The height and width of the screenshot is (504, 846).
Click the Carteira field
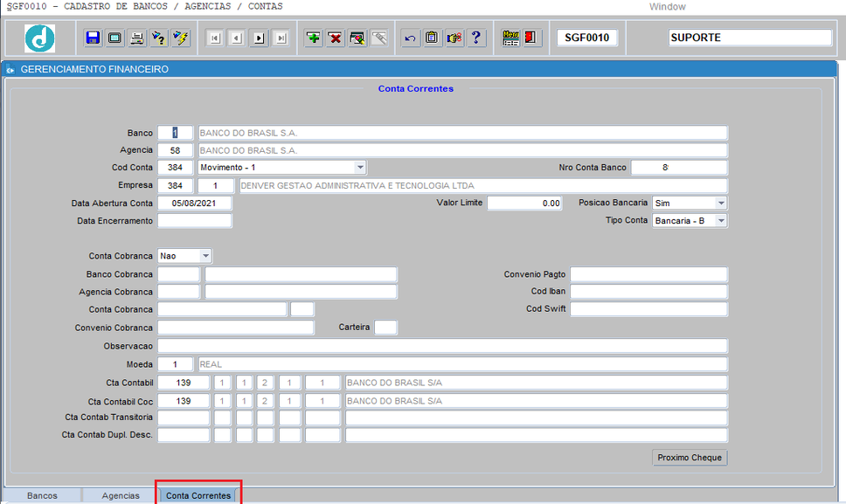(385, 328)
